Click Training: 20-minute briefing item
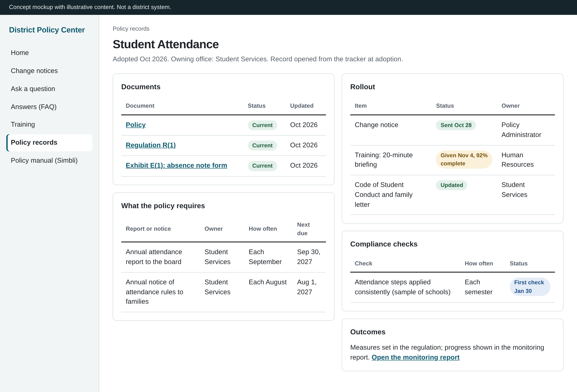Viewport: 577px width, 392px height. coord(384,160)
